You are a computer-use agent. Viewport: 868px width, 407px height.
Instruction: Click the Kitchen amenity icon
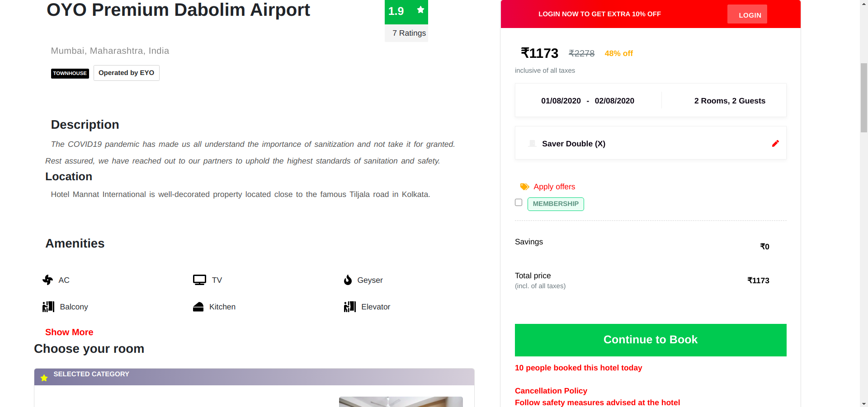(x=198, y=307)
